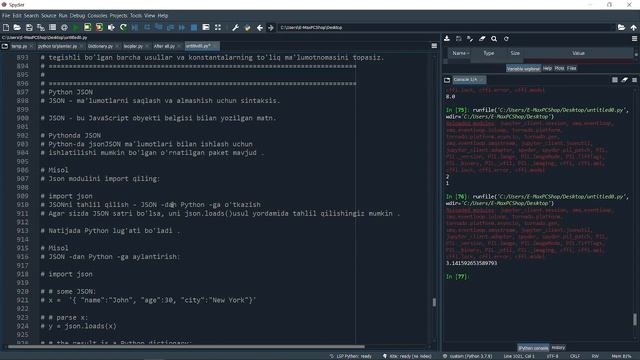Go back with the left arrow icon

pos(260,28)
